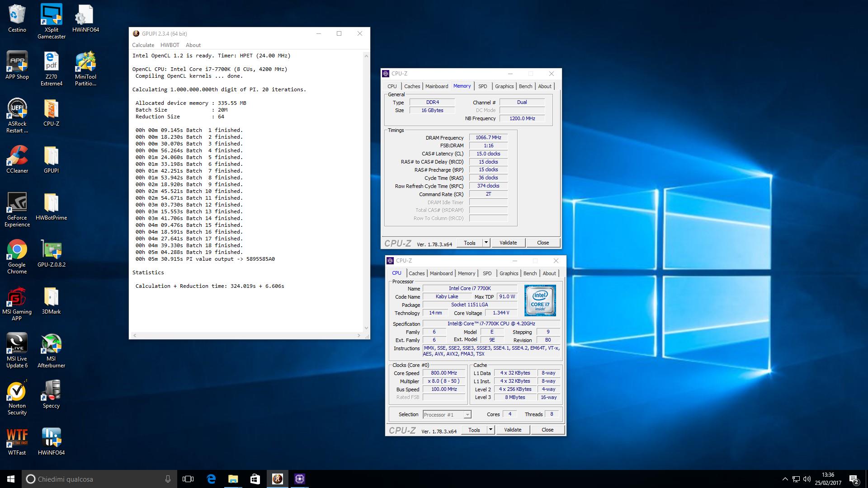Screen dimensions: 868x488
Task: Open HWiNFO64 shortcut at bottom of desktop
Action: (x=51, y=441)
